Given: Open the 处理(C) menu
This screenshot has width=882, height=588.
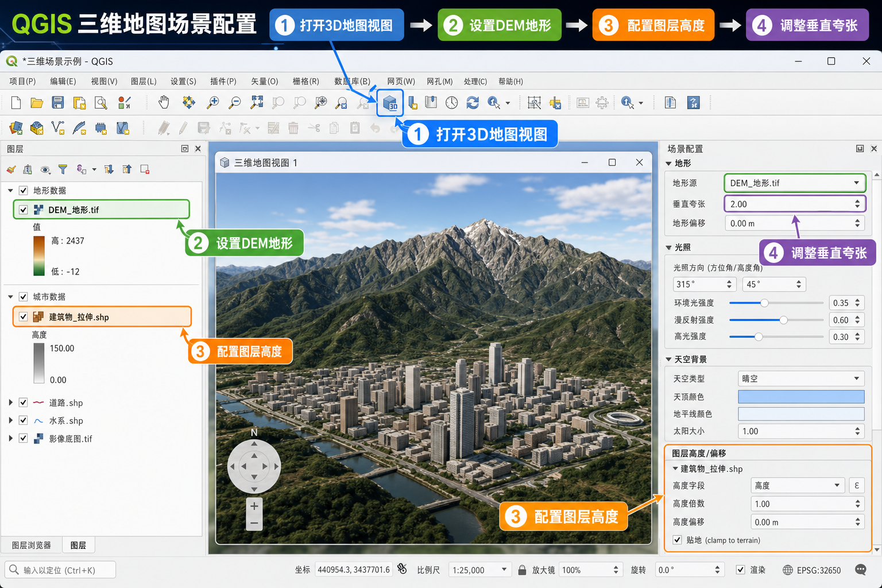Looking at the screenshot, I should 475,82.
